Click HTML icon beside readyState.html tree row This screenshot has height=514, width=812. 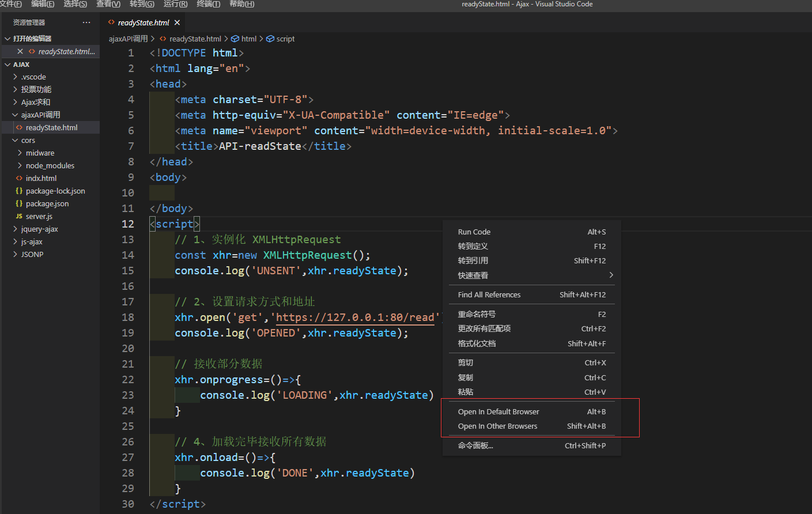click(x=19, y=127)
